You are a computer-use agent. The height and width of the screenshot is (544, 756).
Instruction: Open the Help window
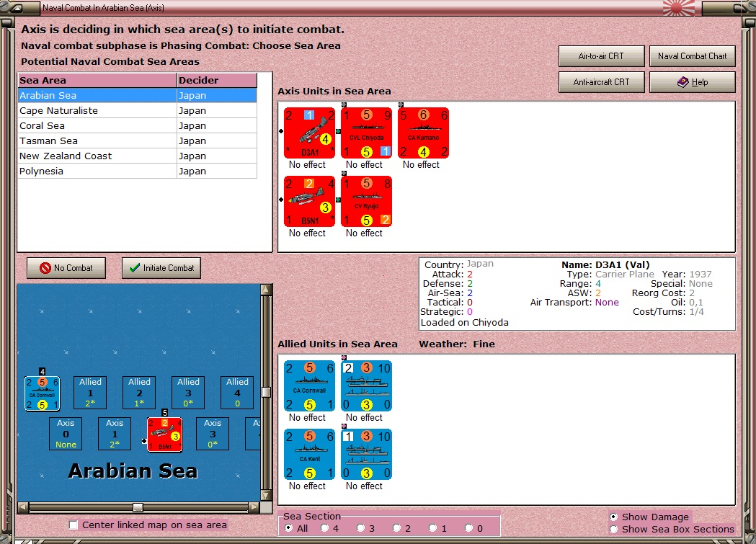click(x=692, y=82)
